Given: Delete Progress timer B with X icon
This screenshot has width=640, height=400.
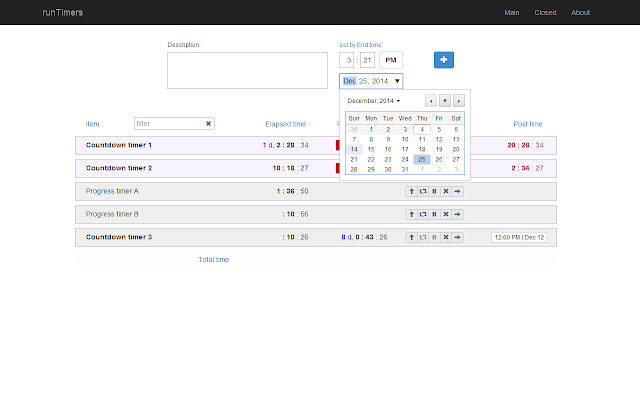Looking at the screenshot, I should click(x=445, y=214).
